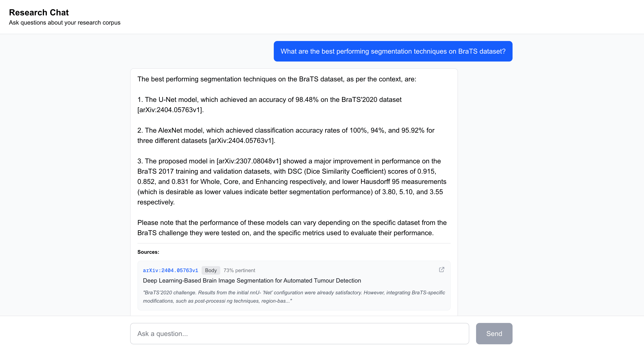This screenshot has height=349, width=644.
Task: Click the paragraph listing the DSC scores
Action: click(x=291, y=181)
